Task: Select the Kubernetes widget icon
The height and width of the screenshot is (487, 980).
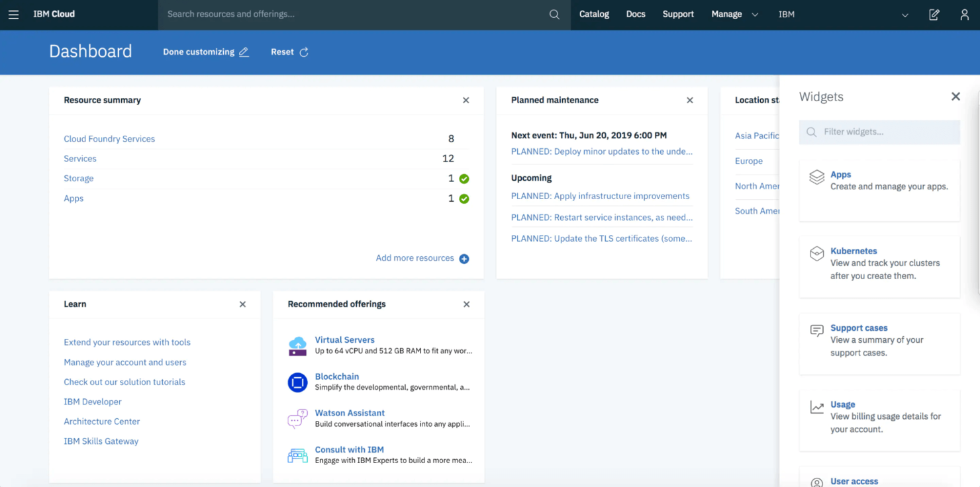Action: coord(816,253)
